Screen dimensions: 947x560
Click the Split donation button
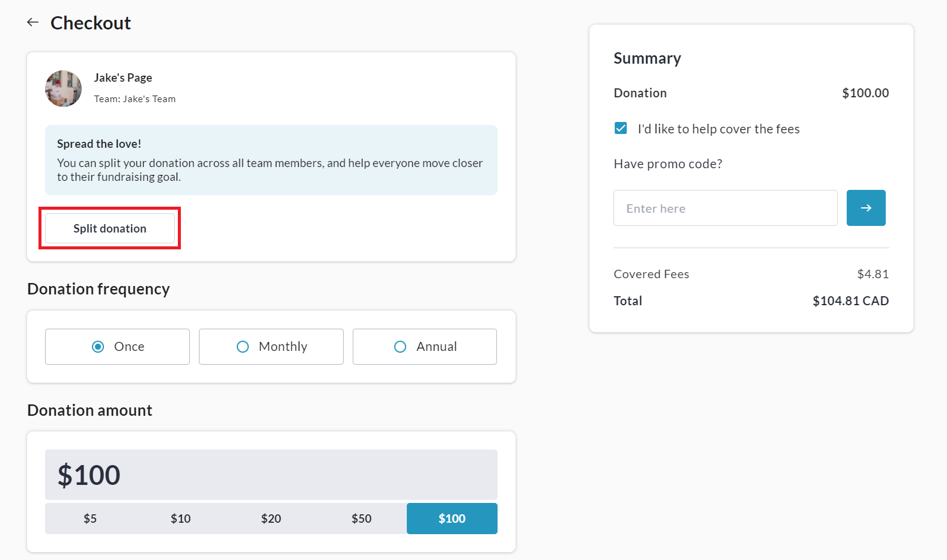(110, 228)
